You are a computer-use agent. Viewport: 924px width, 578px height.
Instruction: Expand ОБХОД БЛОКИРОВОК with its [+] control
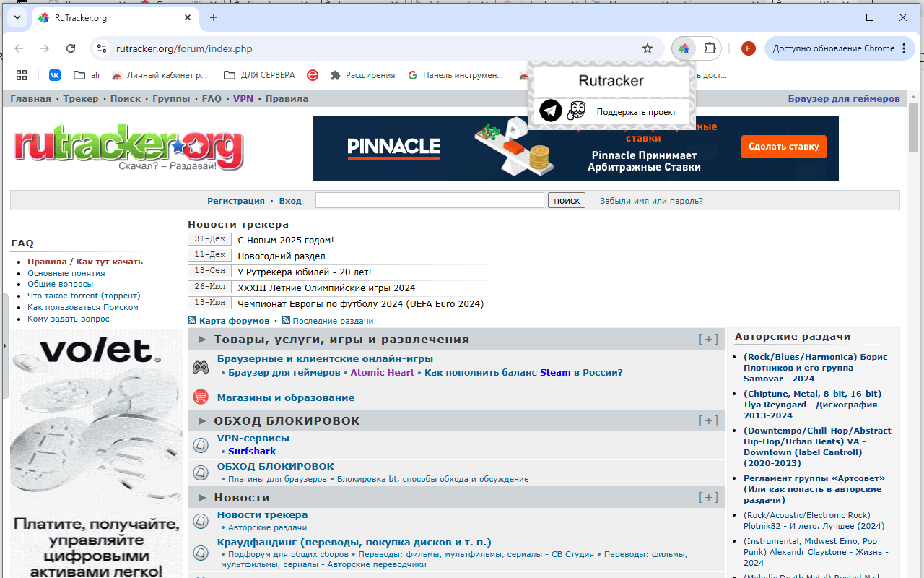(707, 420)
